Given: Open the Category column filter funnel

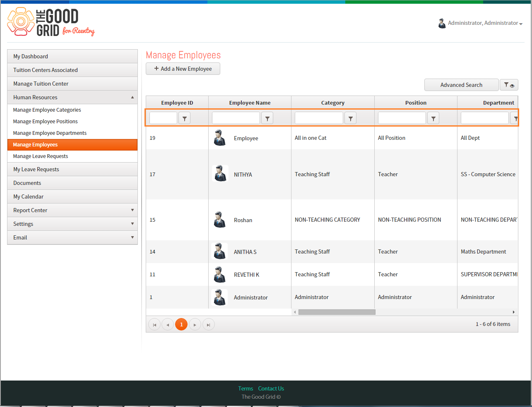Looking at the screenshot, I should click(x=350, y=118).
